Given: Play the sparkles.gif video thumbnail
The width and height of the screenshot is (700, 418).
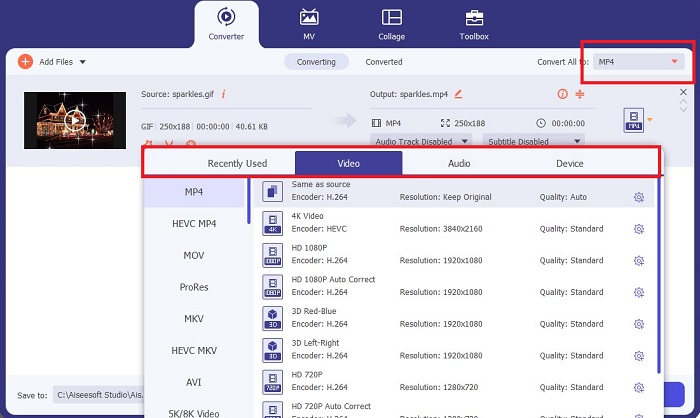Looking at the screenshot, I should click(74, 121).
